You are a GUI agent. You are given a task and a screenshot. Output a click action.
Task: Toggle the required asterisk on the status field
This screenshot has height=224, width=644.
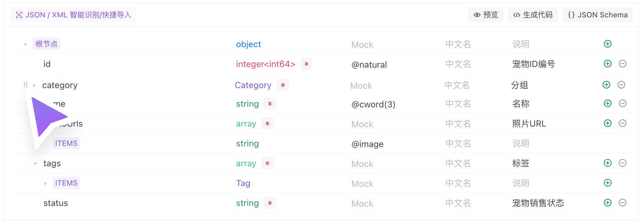pos(270,203)
